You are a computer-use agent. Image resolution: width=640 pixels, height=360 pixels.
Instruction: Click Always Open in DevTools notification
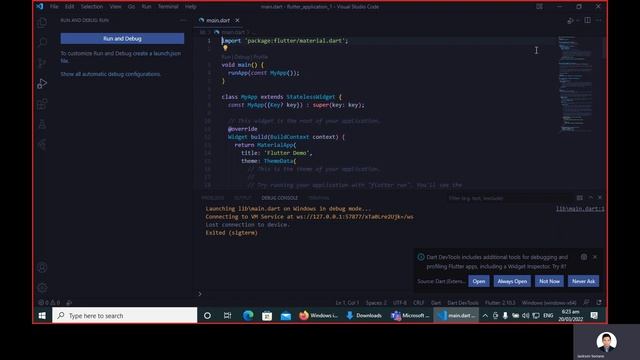point(512,281)
